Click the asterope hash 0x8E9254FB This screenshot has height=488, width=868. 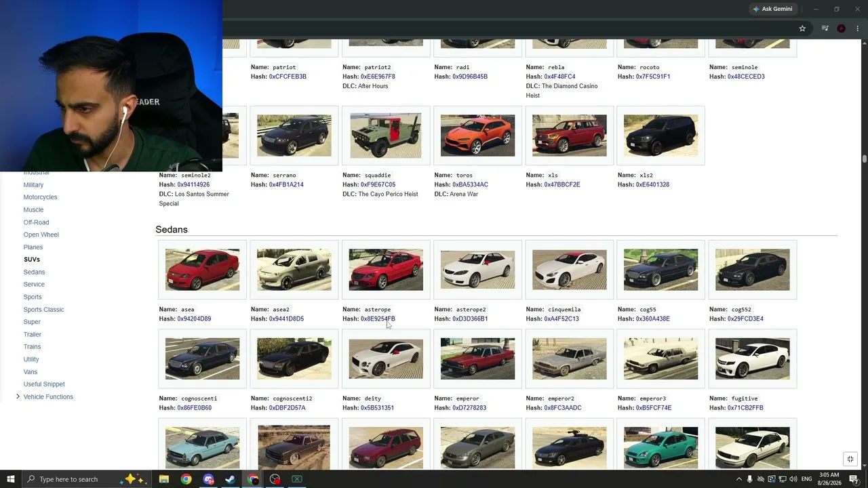(x=378, y=319)
